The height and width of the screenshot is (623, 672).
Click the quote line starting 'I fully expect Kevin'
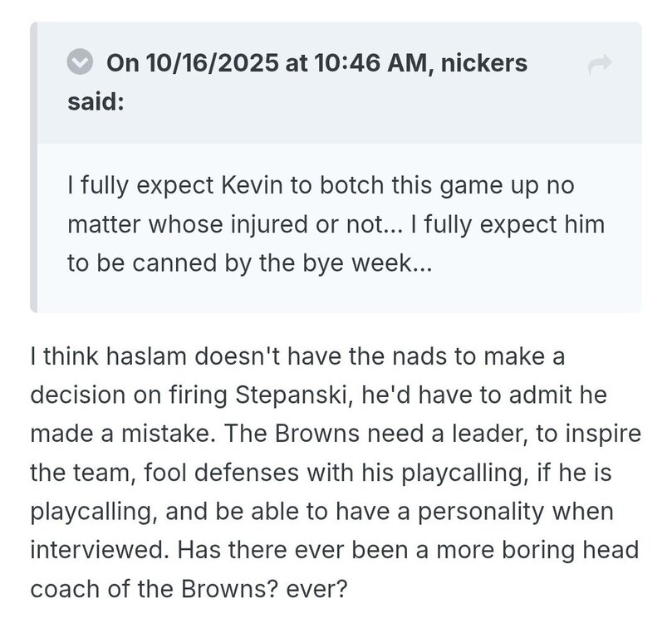click(321, 186)
